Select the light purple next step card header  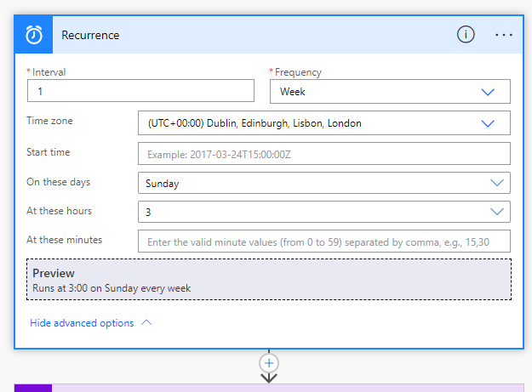289,388
